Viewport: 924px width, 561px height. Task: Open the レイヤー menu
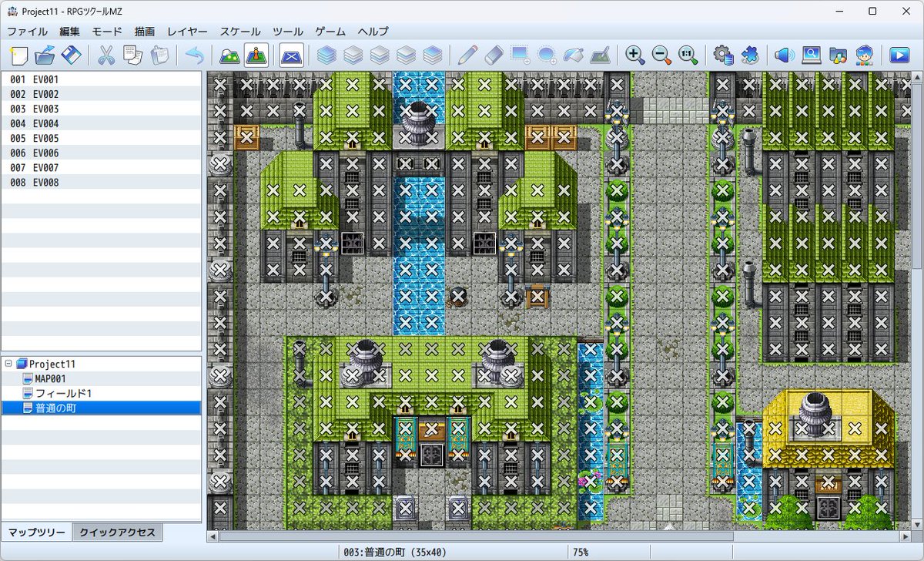coord(187,32)
